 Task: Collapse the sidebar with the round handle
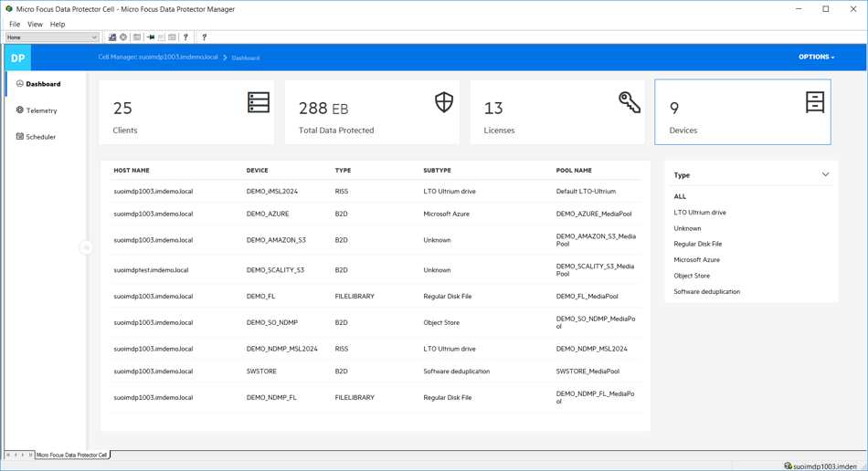click(x=87, y=247)
